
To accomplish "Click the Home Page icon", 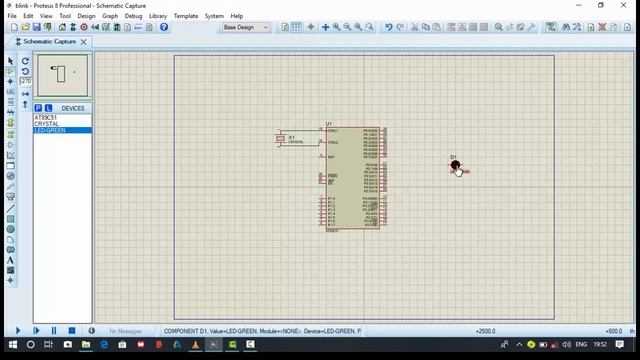I will point(62,27).
